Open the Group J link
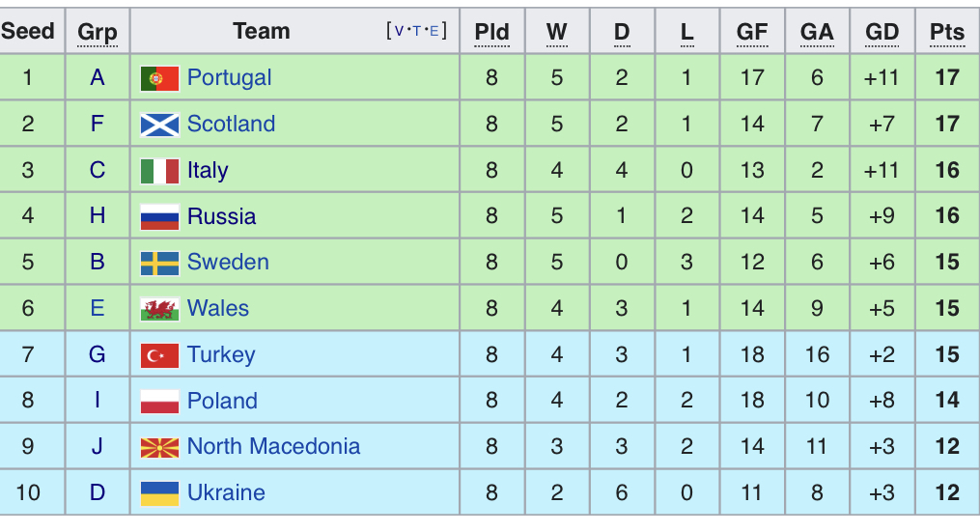 [98, 446]
